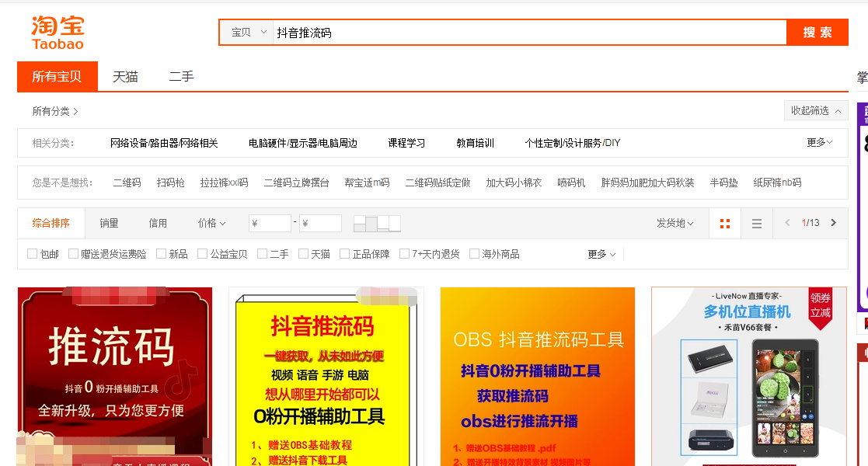Check the 公益宝贝 option

tap(202, 253)
